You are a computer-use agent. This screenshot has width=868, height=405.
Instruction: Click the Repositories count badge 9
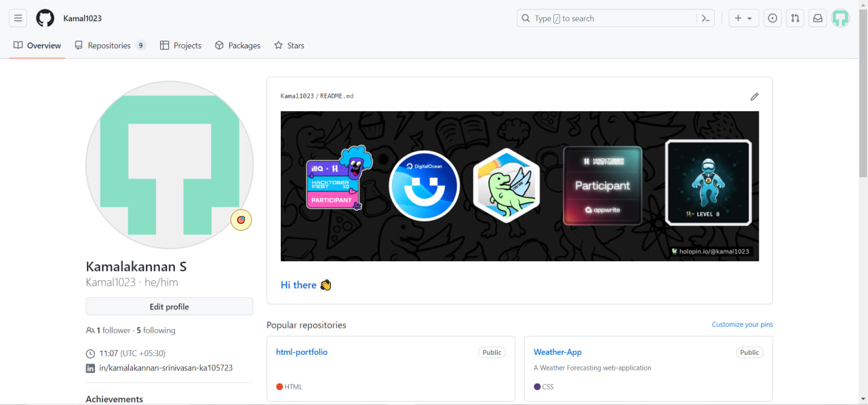140,45
